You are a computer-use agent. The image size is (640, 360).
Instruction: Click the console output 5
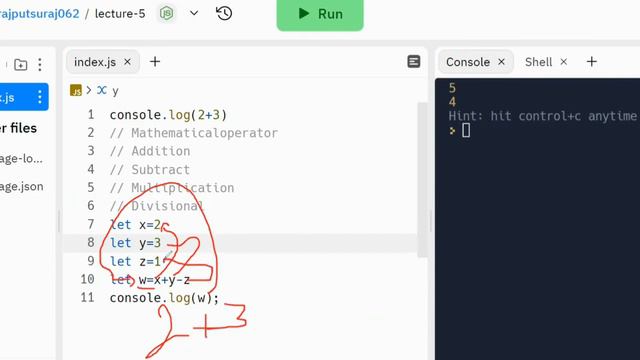click(x=452, y=88)
